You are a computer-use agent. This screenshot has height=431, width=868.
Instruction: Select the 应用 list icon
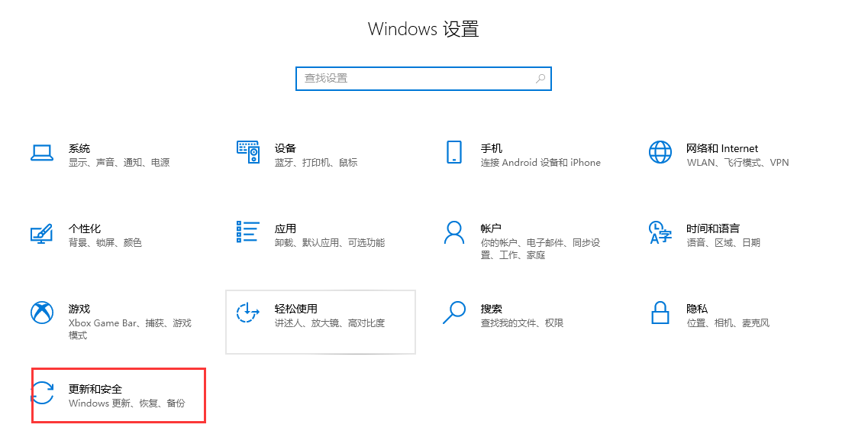pos(248,232)
